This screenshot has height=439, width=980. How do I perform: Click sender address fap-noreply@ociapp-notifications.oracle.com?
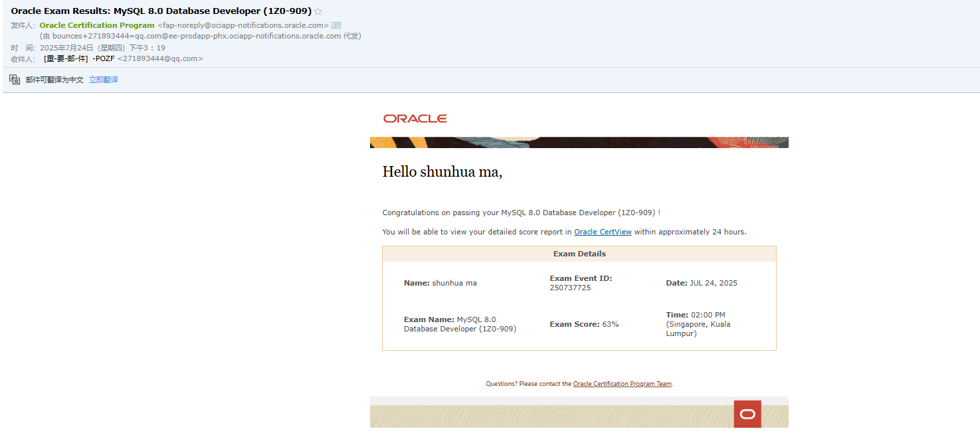point(243,25)
